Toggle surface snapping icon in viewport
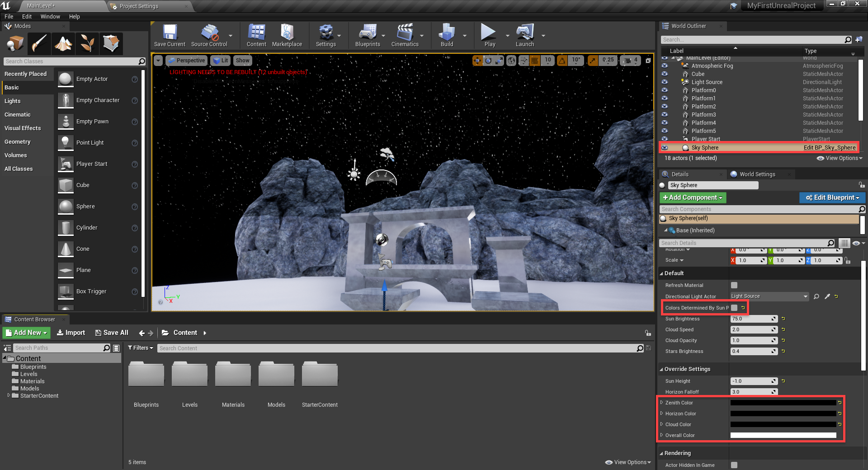This screenshot has height=470, width=868. coord(524,61)
